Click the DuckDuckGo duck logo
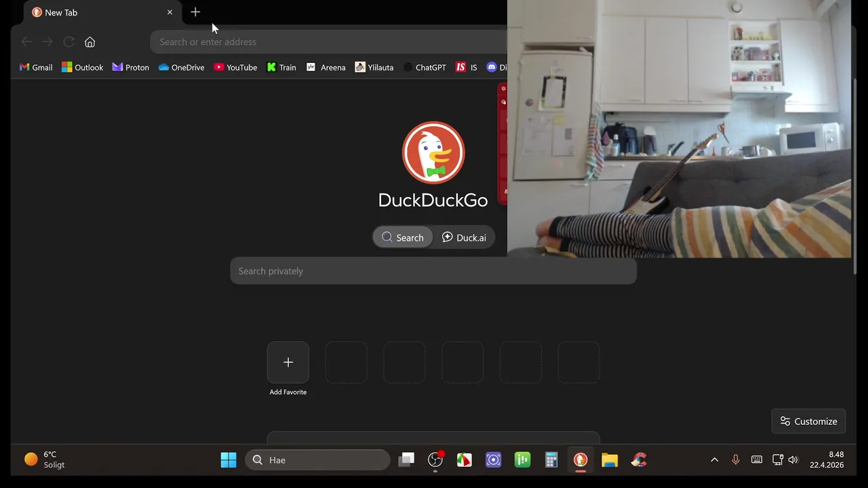The width and height of the screenshot is (868, 488). pos(433,152)
